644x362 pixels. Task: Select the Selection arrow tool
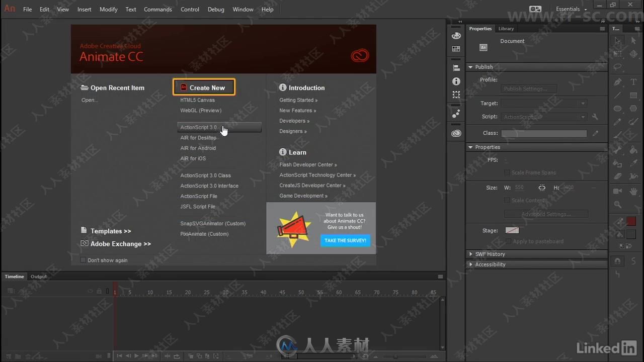(618, 40)
